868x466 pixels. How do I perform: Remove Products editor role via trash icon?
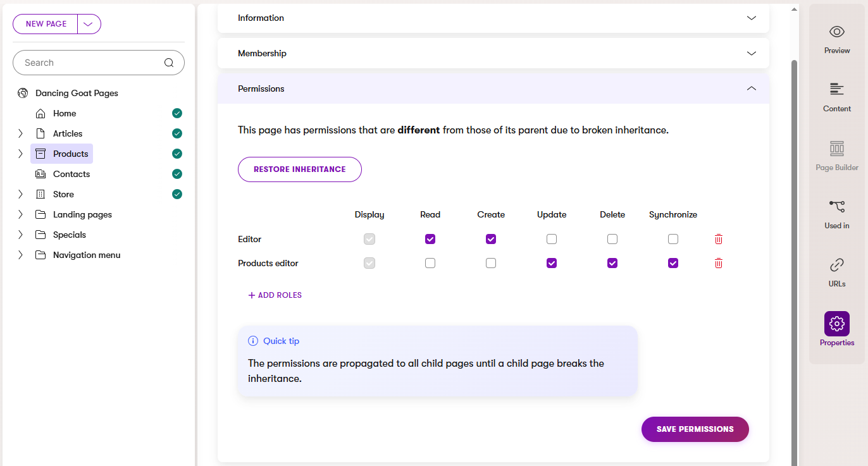(719, 263)
